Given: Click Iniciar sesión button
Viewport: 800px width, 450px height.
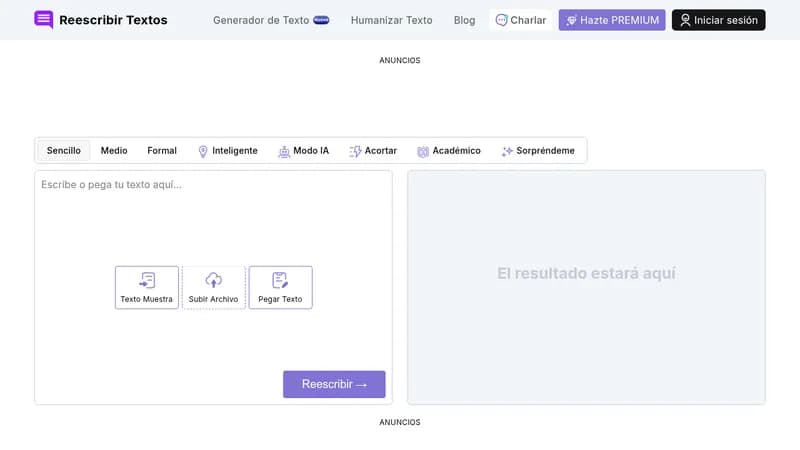Looking at the screenshot, I should (x=718, y=20).
